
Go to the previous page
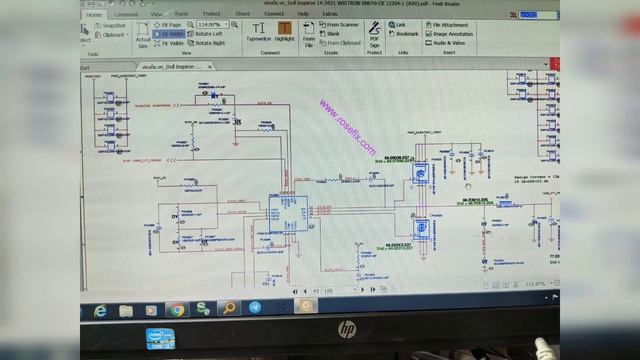coord(305,291)
